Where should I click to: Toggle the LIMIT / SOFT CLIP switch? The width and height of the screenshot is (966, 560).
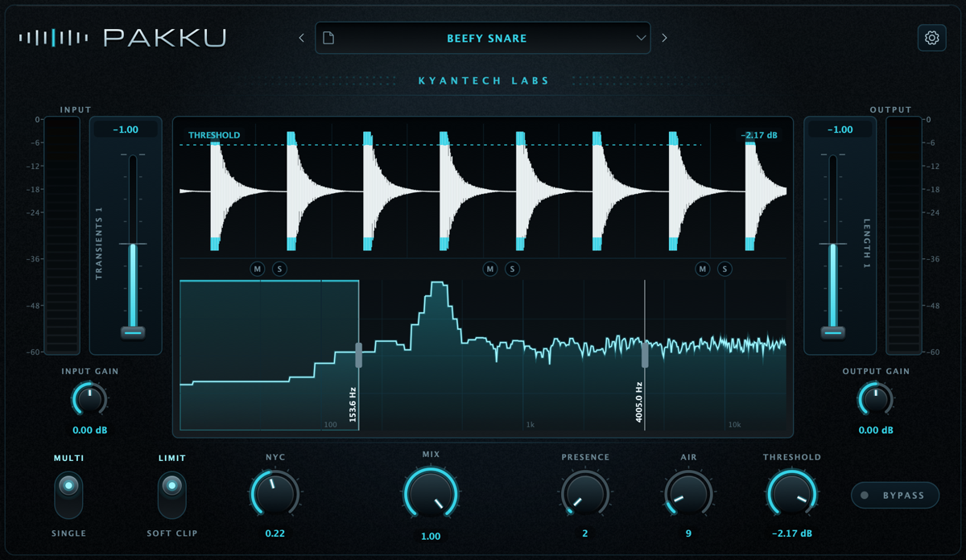click(x=171, y=495)
